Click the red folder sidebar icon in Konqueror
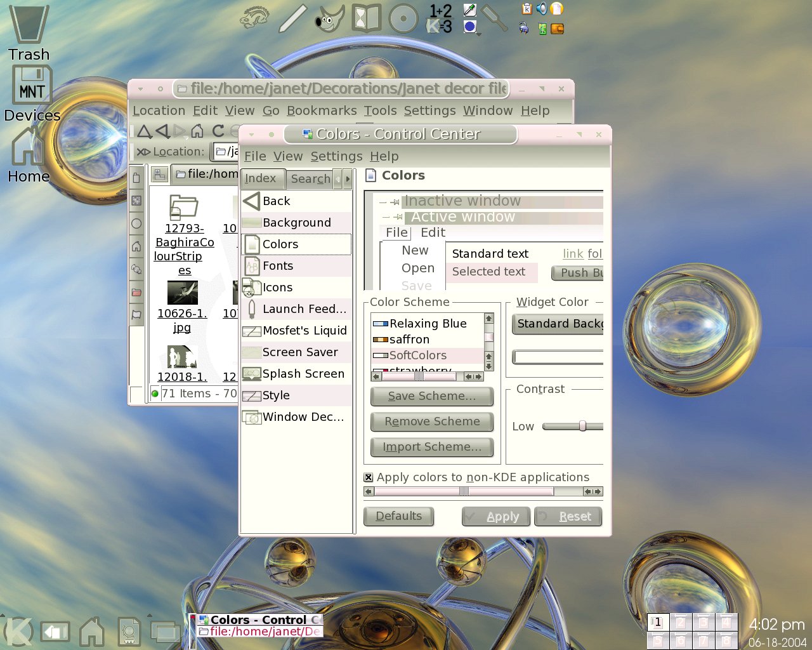 (136, 292)
